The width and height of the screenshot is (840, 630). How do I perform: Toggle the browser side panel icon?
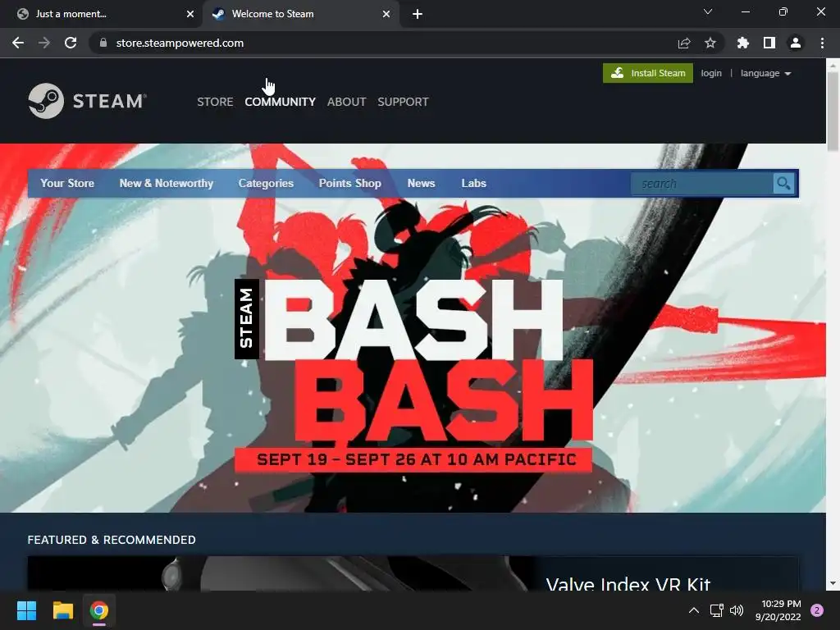pyautogui.click(x=769, y=43)
